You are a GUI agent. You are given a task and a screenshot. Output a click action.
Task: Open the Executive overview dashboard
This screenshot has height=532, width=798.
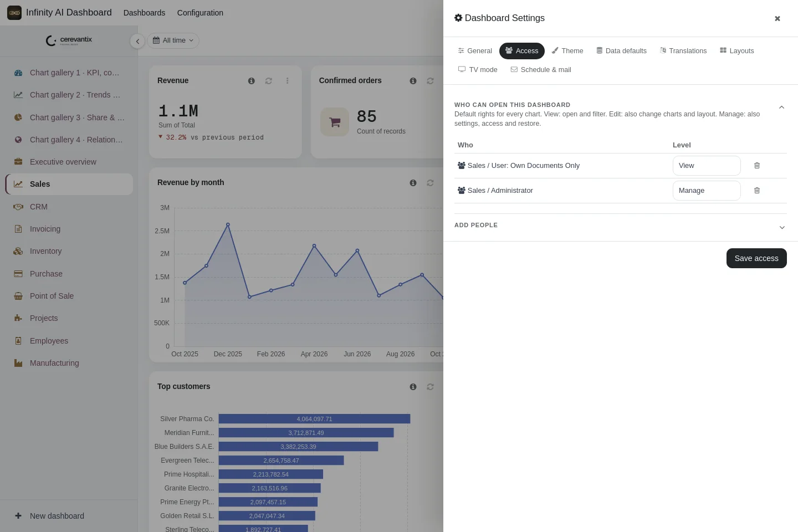69,162
